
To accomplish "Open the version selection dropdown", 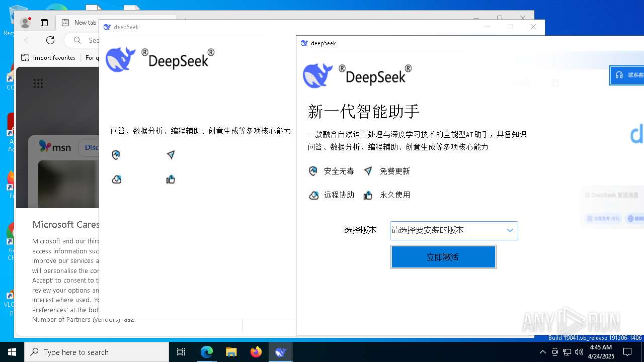I will tap(454, 230).
